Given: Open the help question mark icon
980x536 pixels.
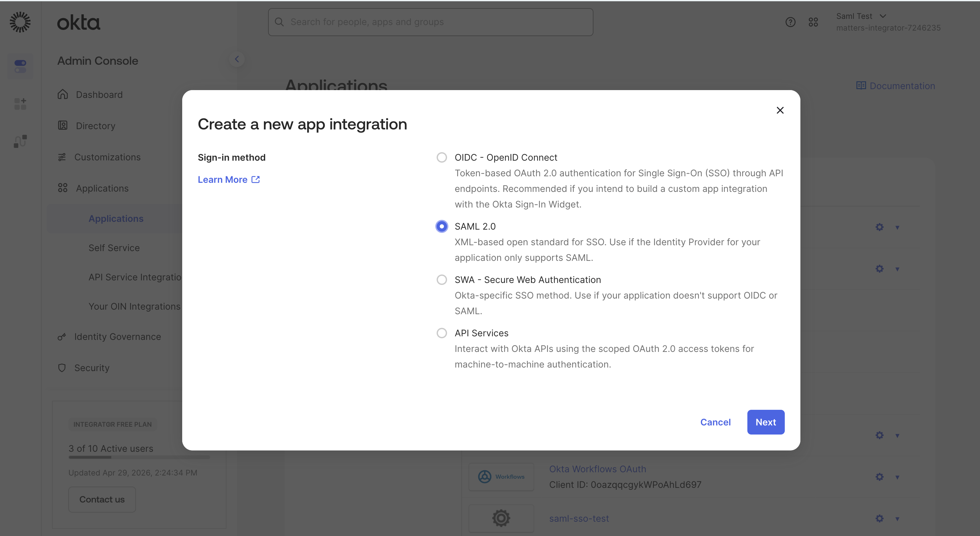Looking at the screenshot, I should (x=790, y=22).
